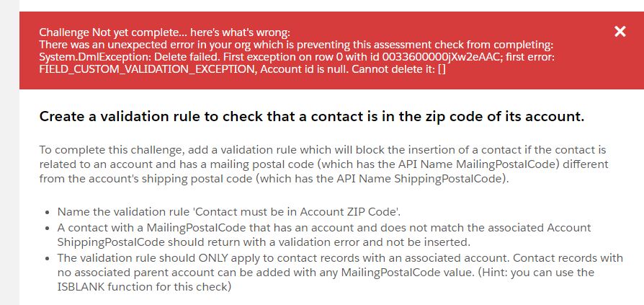The width and height of the screenshot is (644, 305).
Task: Dismiss the red error banner
Action: [620, 31]
